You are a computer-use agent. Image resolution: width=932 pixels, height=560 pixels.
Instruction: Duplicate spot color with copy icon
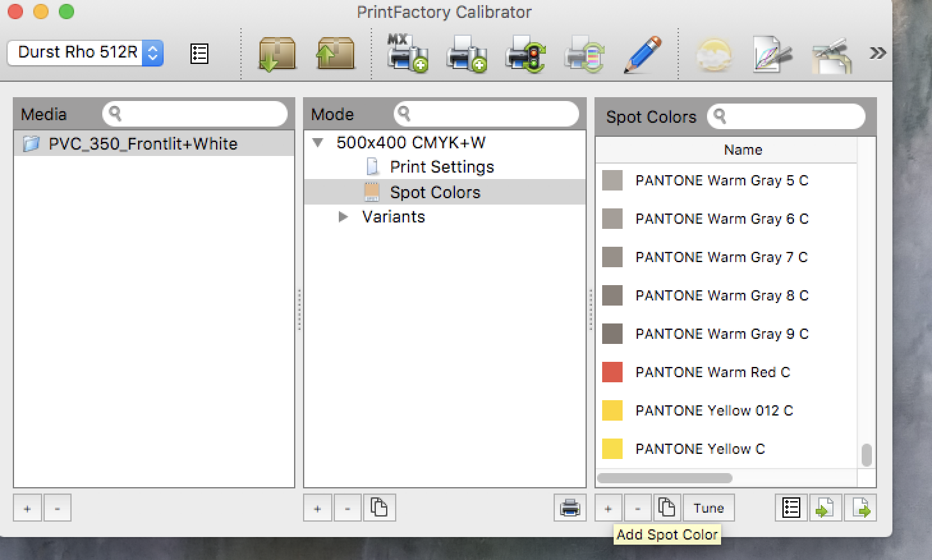[667, 508]
